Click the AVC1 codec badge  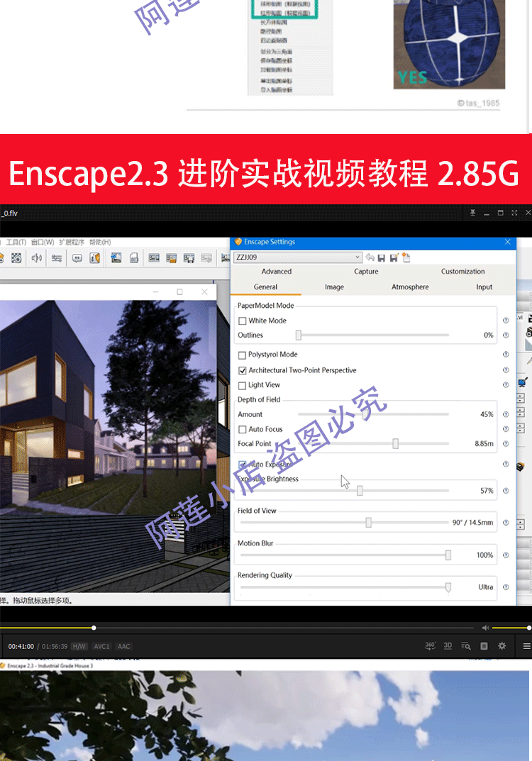click(101, 646)
